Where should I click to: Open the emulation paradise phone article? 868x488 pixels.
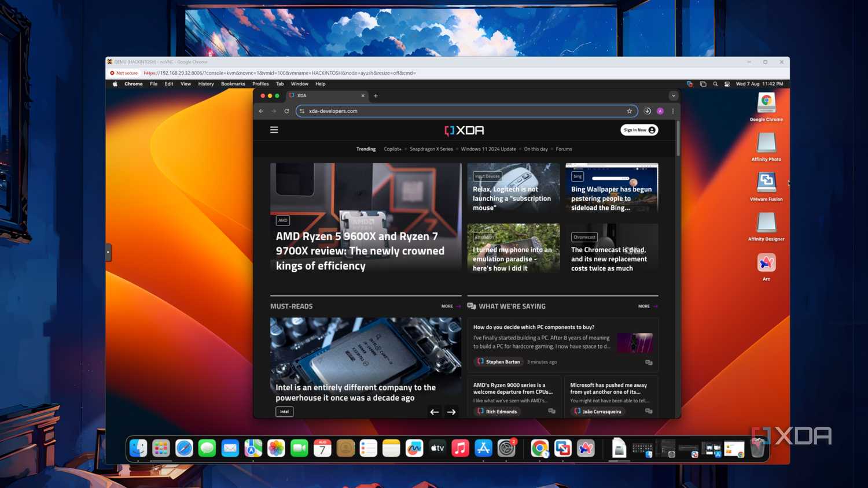pyautogui.click(x=512, y=259)
